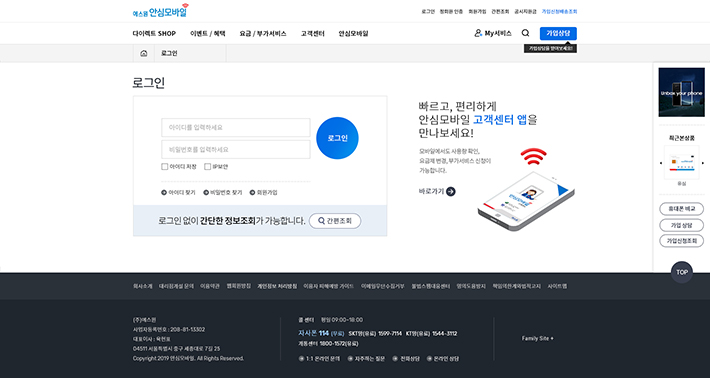Click the 휴대폰 비교 sidebar button
This screenshot has height=378, width=710.
[681, 209]
